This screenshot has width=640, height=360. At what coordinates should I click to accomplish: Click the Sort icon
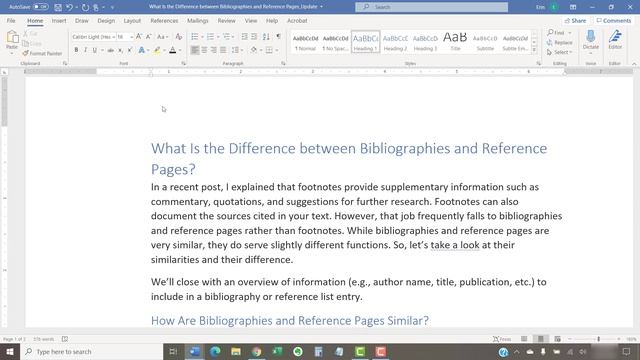(266, 37)
